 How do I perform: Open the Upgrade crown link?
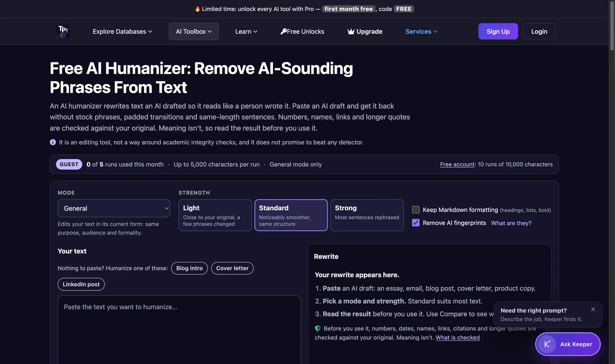pos(365,32)
